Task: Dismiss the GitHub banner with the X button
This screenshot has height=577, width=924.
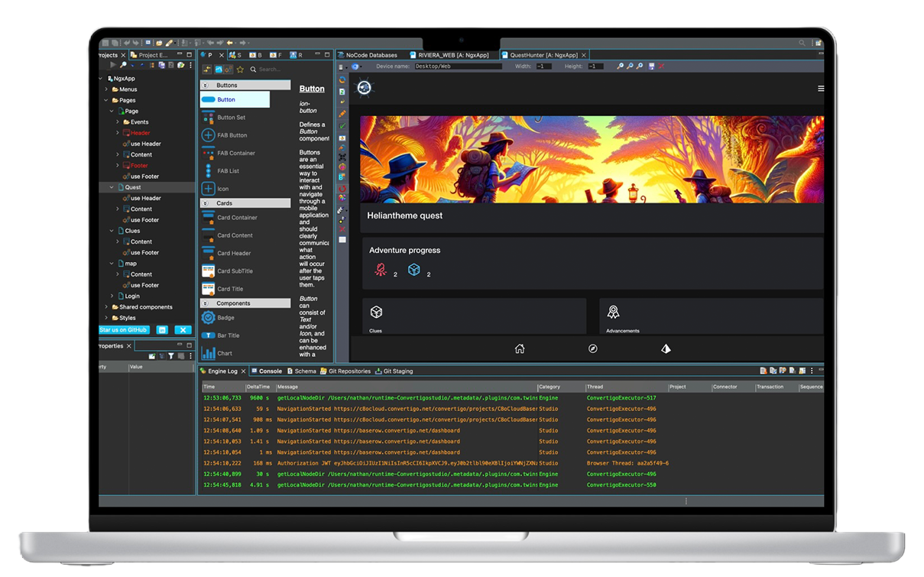Action: pos(182,329)
